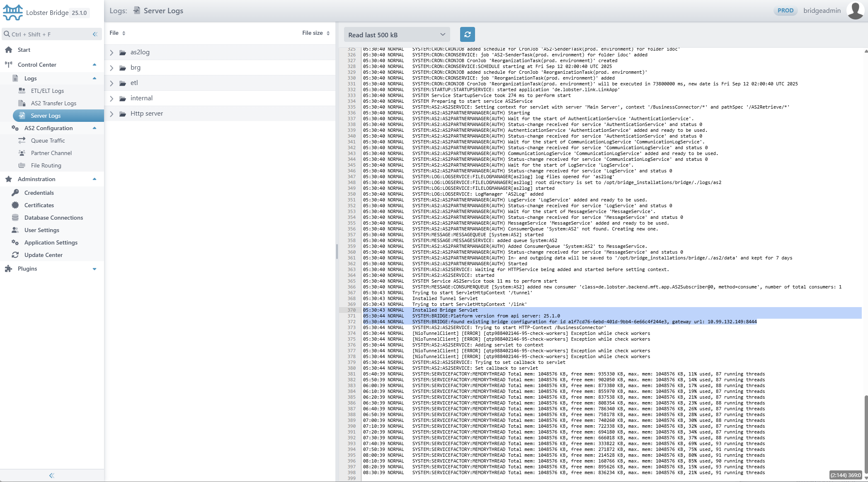Screen dimensions: 868x482
Task: Collapse the Control Center section
Action: click(95, 65)
